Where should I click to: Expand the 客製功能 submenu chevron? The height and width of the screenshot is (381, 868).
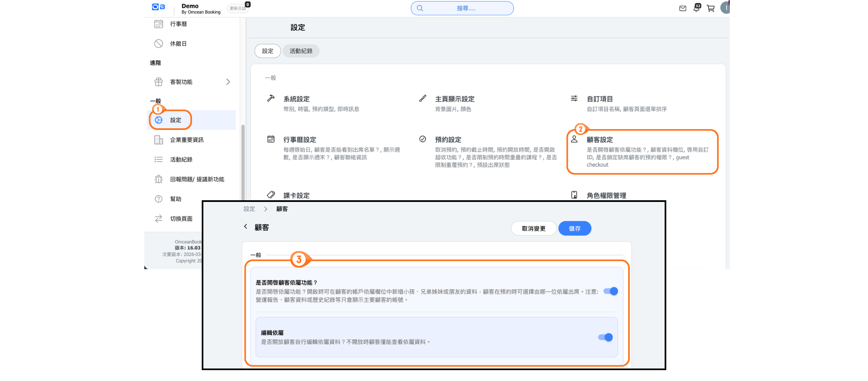(228, 82)
